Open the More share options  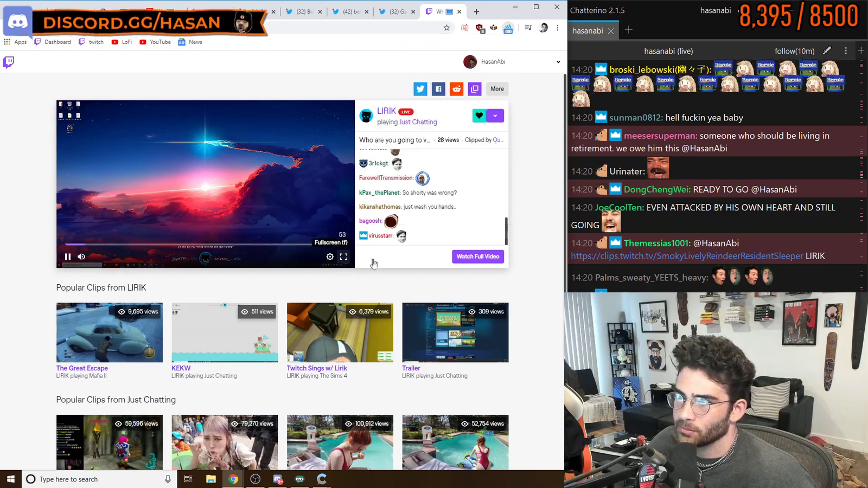pyautogui.click(x=497, y=89)
